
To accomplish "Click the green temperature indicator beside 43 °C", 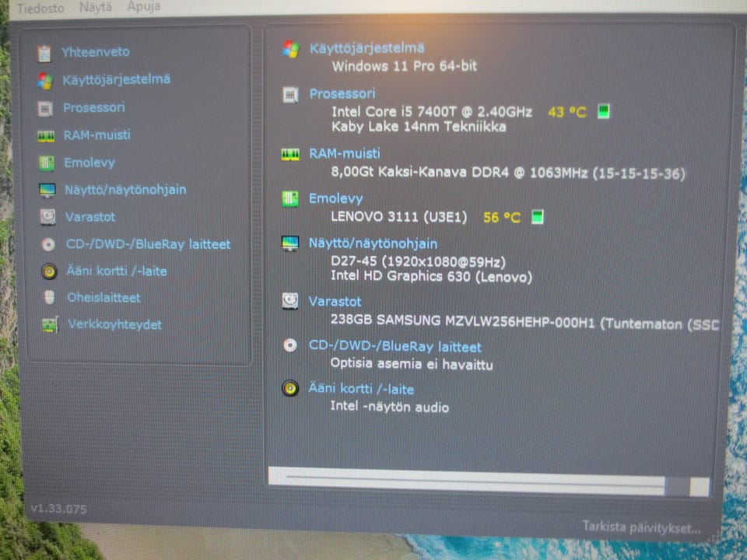I will pyautogui.click(x=604, y=111).
